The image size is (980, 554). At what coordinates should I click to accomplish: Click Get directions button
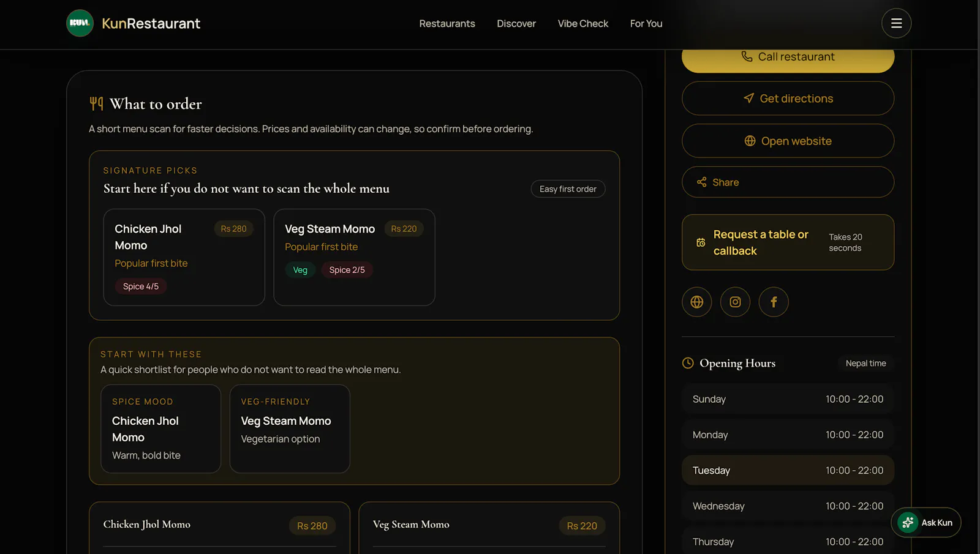[788, 99]
